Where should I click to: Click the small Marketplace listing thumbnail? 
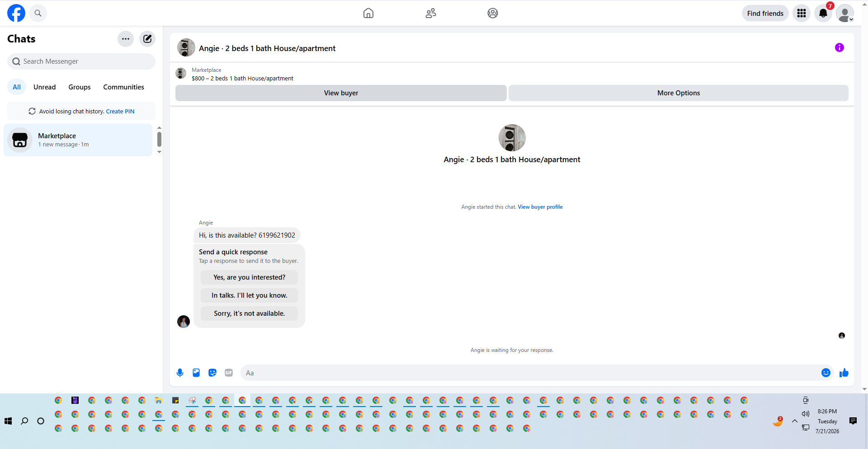point(181,73)
